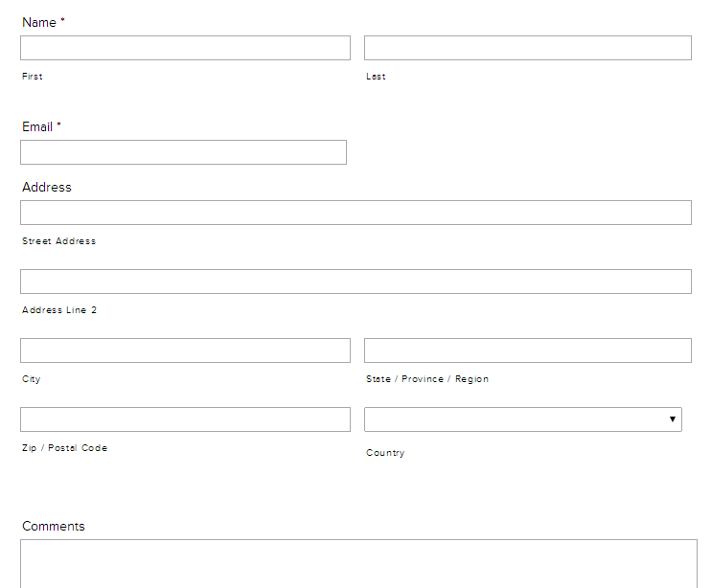Click the "Address Line 2" caption text

(x=59, y=310)
